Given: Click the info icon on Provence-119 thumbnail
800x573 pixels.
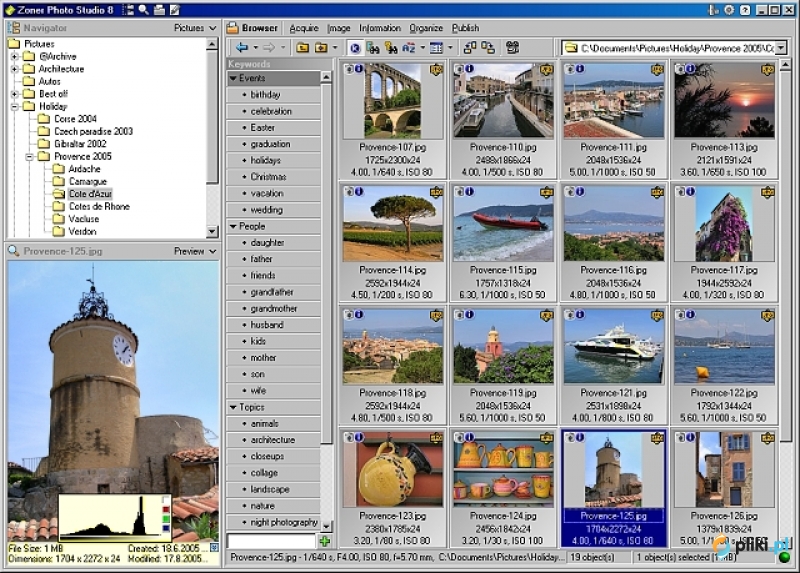Looking at the screenshot, I should [x=469, y=314].
